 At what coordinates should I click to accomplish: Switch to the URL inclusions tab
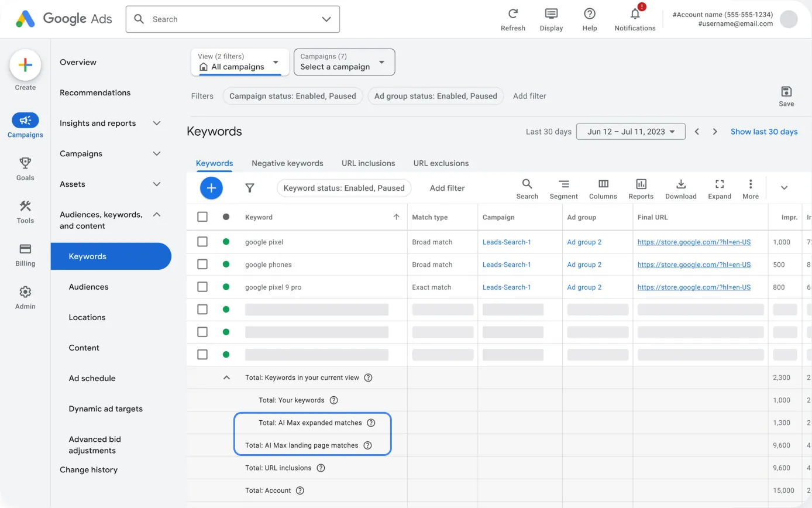coord(369,163)
